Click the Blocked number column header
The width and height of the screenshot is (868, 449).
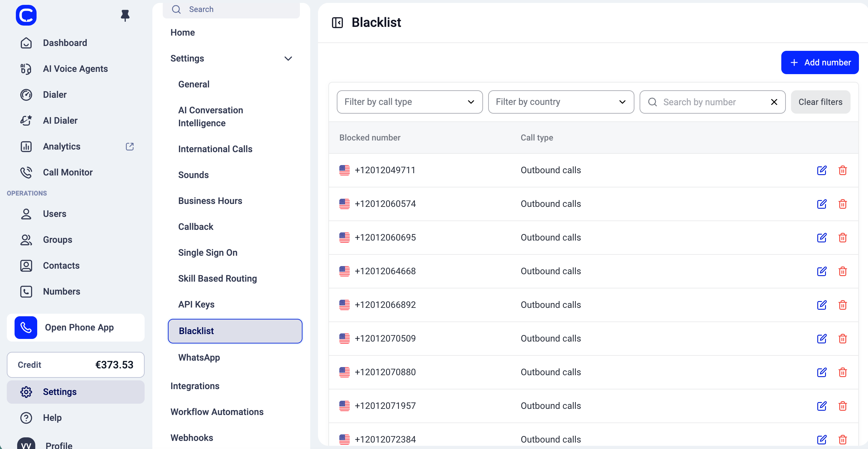click(370, 138)
